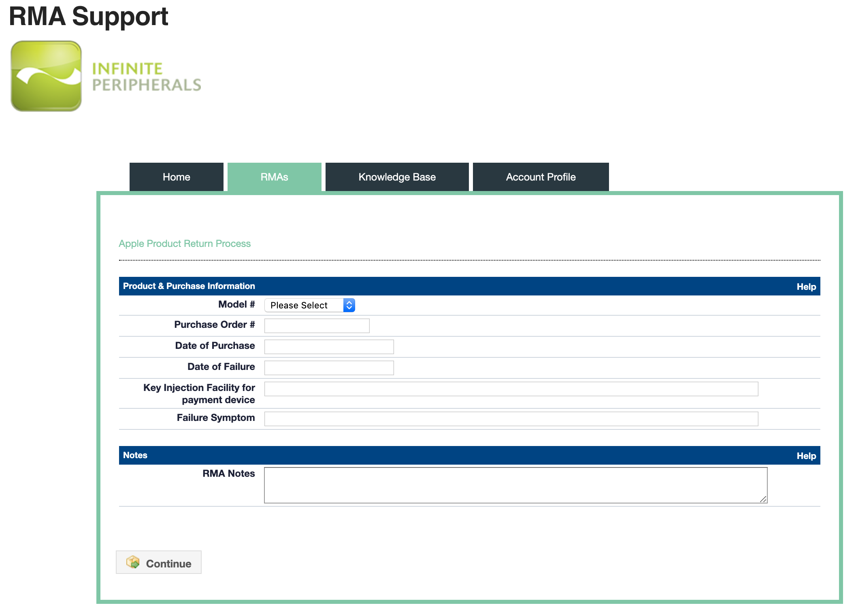Click Help in the Notes section header

(x=806, y=456)
